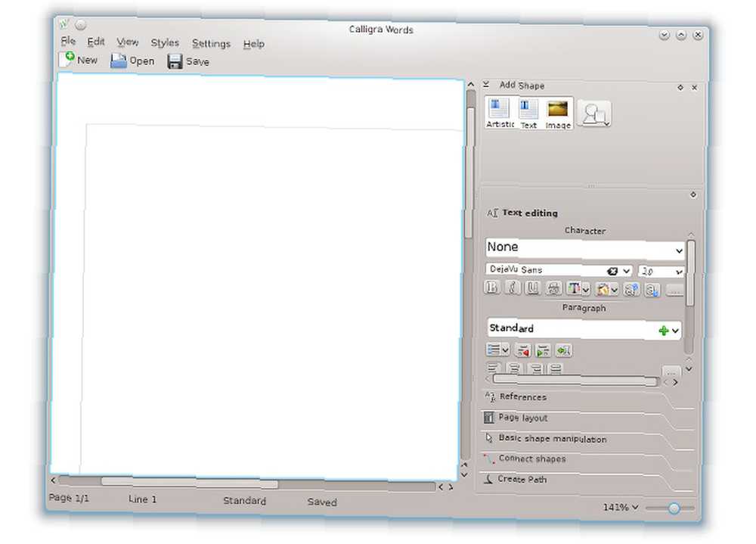Collapse the Add Shape docker

point(486,85)
